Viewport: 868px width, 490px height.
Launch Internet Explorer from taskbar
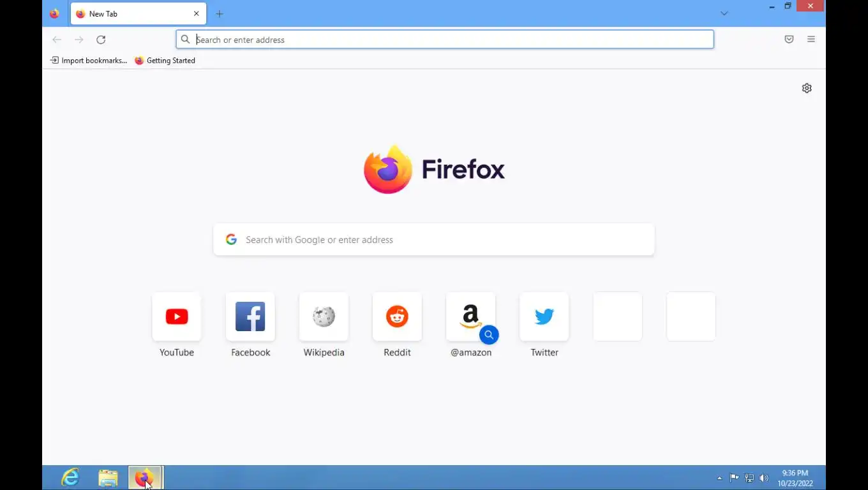(x=70, y=477)
